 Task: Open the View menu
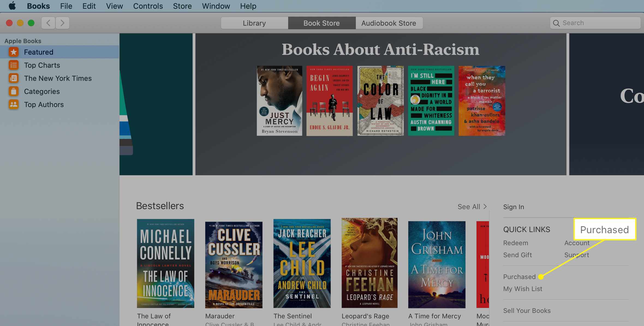[x=114, y=6]
